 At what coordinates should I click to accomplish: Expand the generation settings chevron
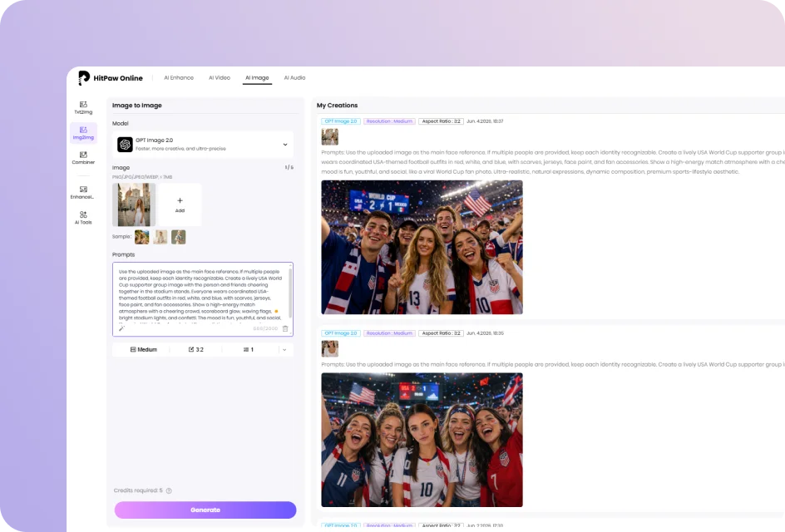pyautogui.click(x=284, y=350)
